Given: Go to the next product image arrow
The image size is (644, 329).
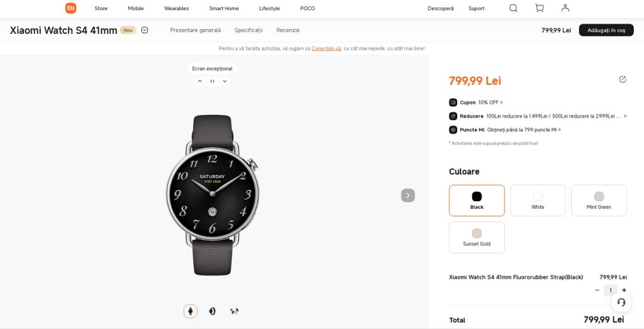Looking at the screenshot, I should 408,196.
